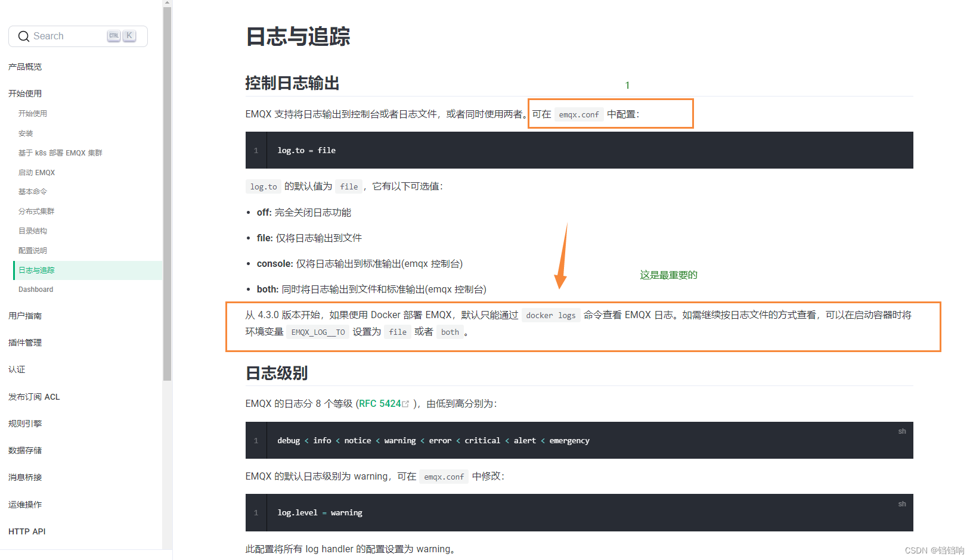The image size is (973, 560).
Task: Open the 运维操作 sidebar section
Action: tap(25, 505)
